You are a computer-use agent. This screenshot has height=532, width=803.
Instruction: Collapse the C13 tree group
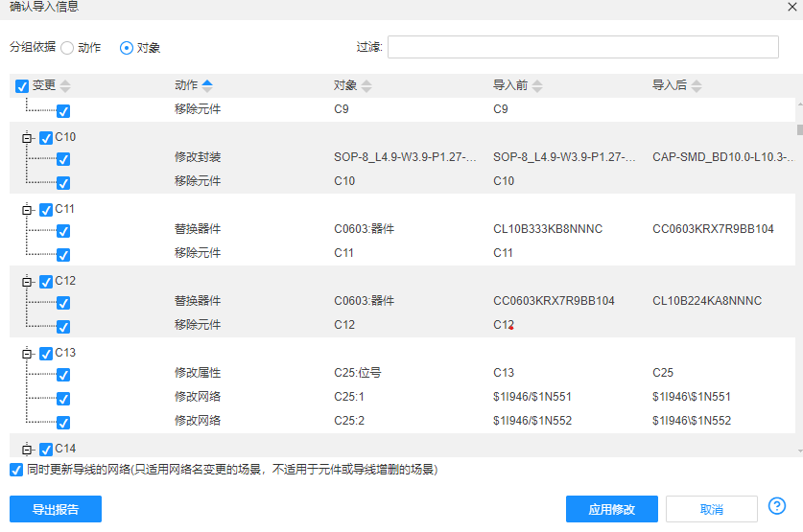27,354
